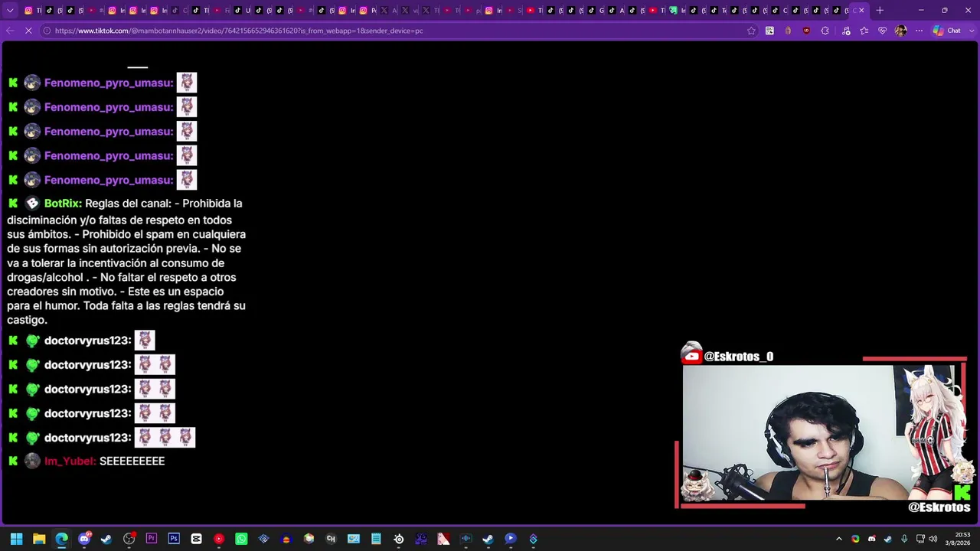Open the microphone tray icon
The width and height of the screenshot is (980, 551).
click(x=904, y=539)
